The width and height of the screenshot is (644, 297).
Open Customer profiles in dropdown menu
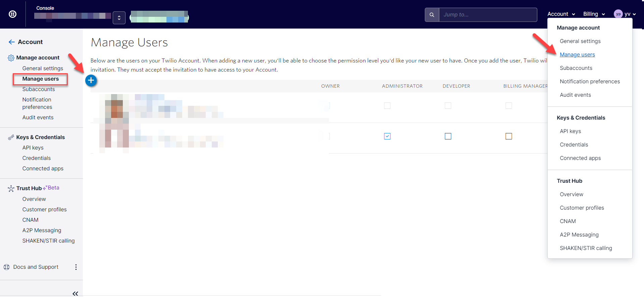pyautogui.click(x=582, y=208)
